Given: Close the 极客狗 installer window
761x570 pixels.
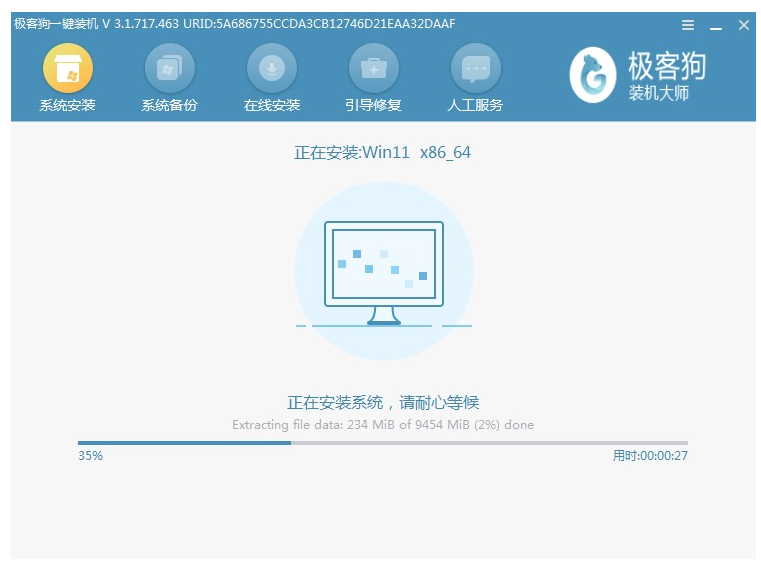Looking at the screenshot, I should (744, 25).
